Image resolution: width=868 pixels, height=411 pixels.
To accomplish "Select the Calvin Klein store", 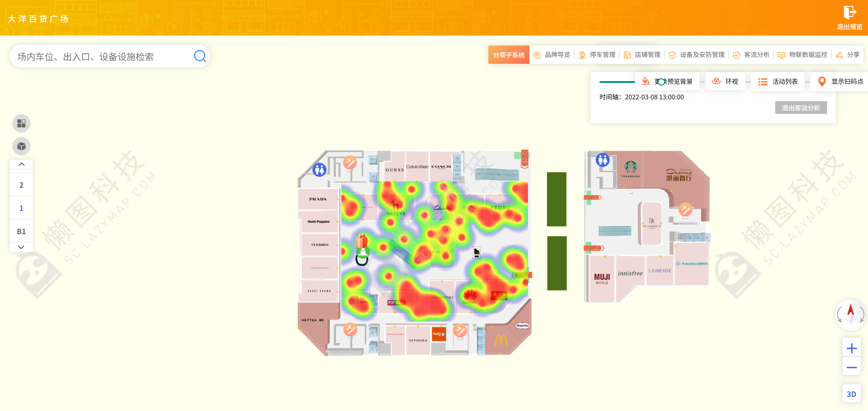I will [x=417, y=167].
